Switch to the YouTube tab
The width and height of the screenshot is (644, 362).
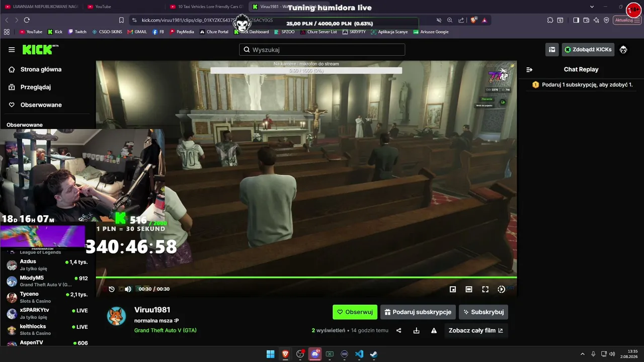[x=123, y=7]
